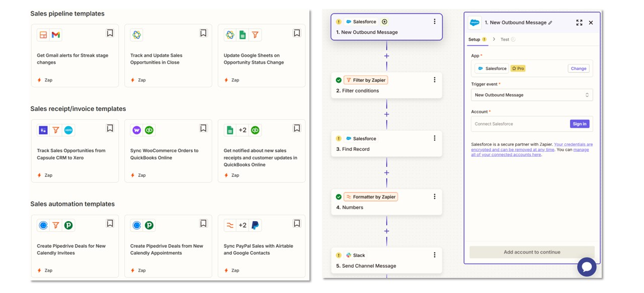The width and height of the screenshot is (644, 293).
Task: Open the options menu for the Send Channel Message step
Action: coord(435,255)
